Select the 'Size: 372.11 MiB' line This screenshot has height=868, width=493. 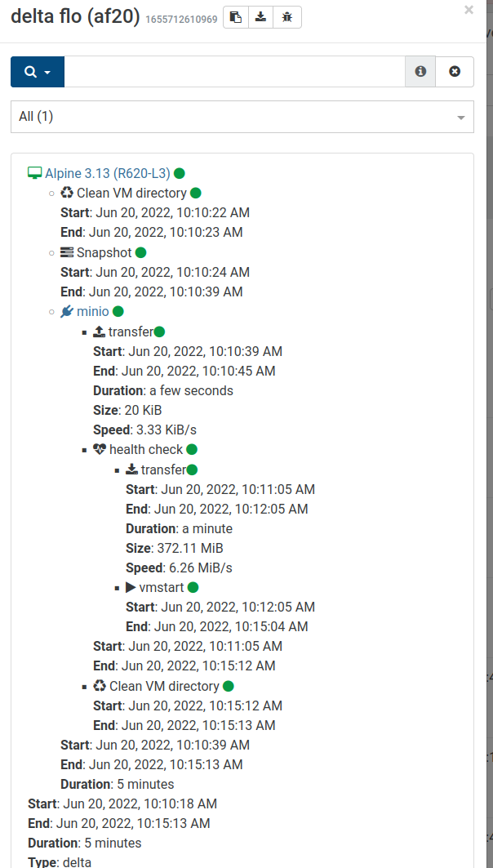click(175, 549)
